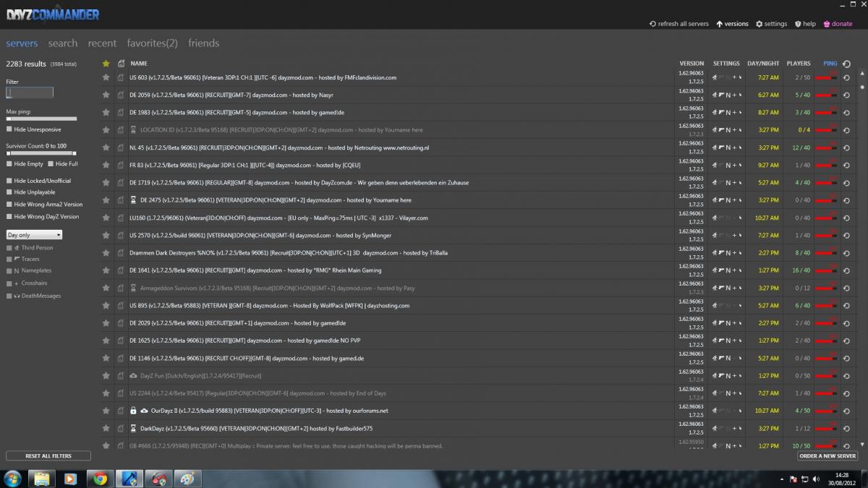The image size is (868, 488).
Task: Click the donate cupcake icon
Action: point(827,24)
